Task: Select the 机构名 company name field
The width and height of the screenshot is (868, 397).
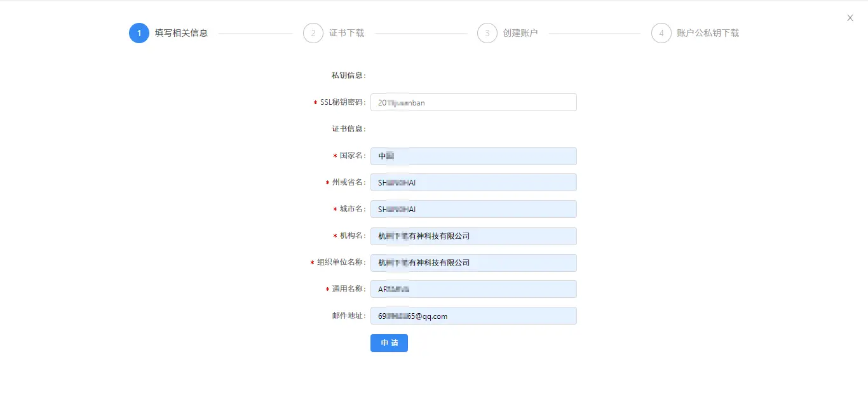Action: [473, 236]
